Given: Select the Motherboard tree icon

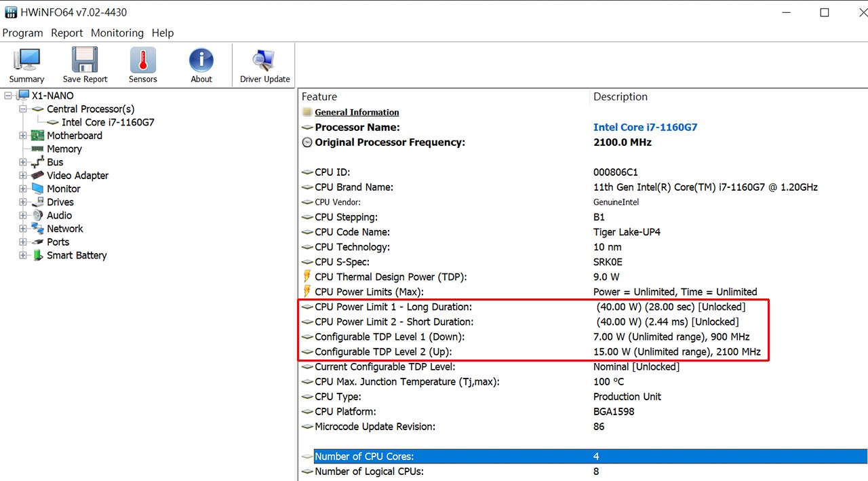Looking at the screenshot, I should tap(38, 136).
